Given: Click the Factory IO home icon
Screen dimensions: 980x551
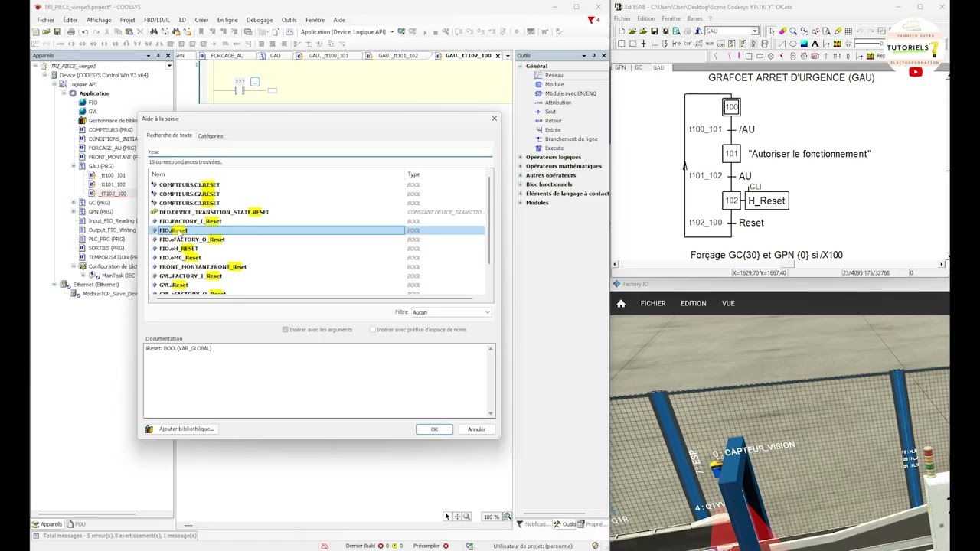Looking at the screenshot, I should (621, 303).
